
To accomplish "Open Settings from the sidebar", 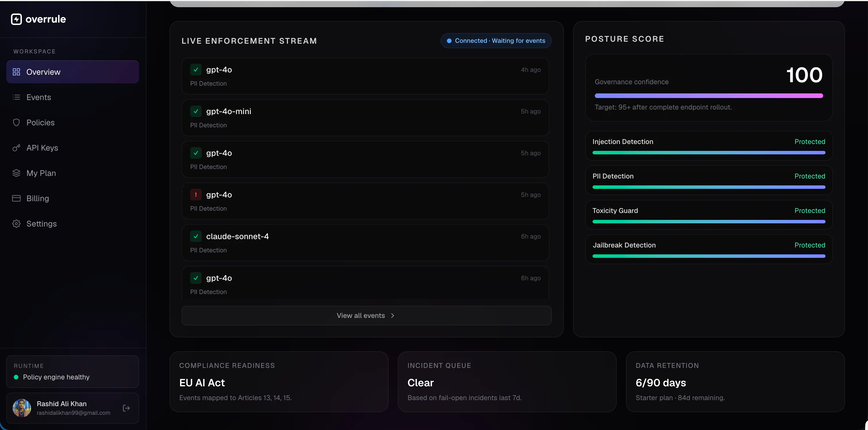I will pos(72,224).
